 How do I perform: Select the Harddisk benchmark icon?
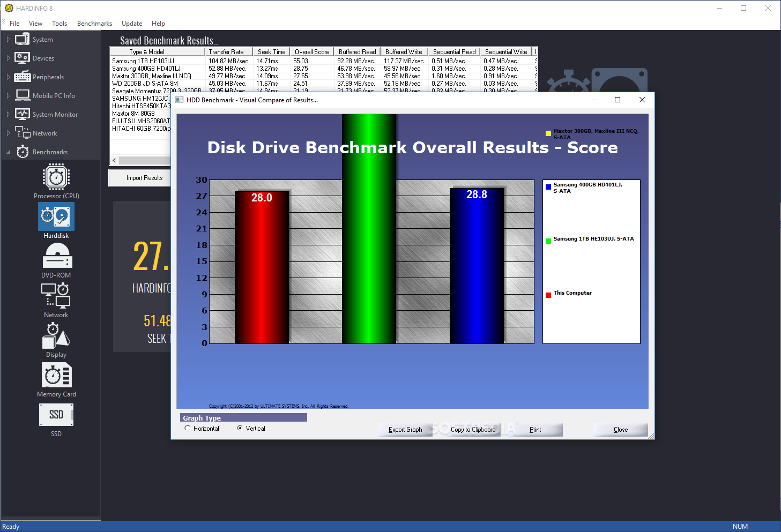pos(56,216)
